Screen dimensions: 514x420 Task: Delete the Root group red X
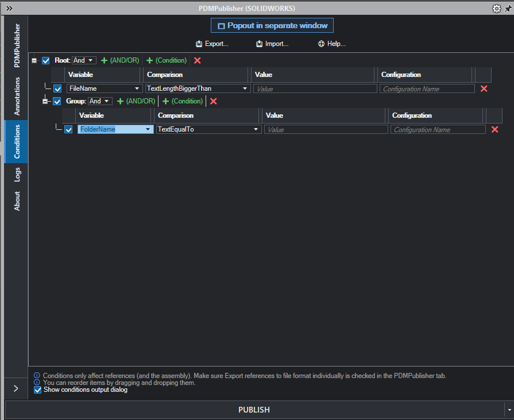198,60
